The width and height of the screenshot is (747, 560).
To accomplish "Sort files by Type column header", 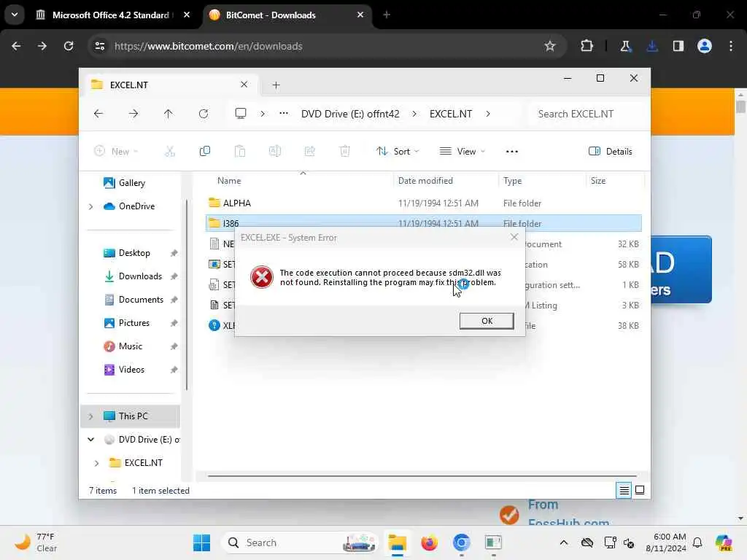I will 513,181.
